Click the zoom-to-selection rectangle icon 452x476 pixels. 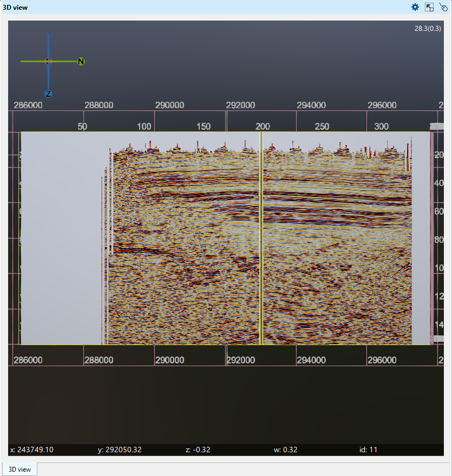pyautogui.click(x=429, y=7)
